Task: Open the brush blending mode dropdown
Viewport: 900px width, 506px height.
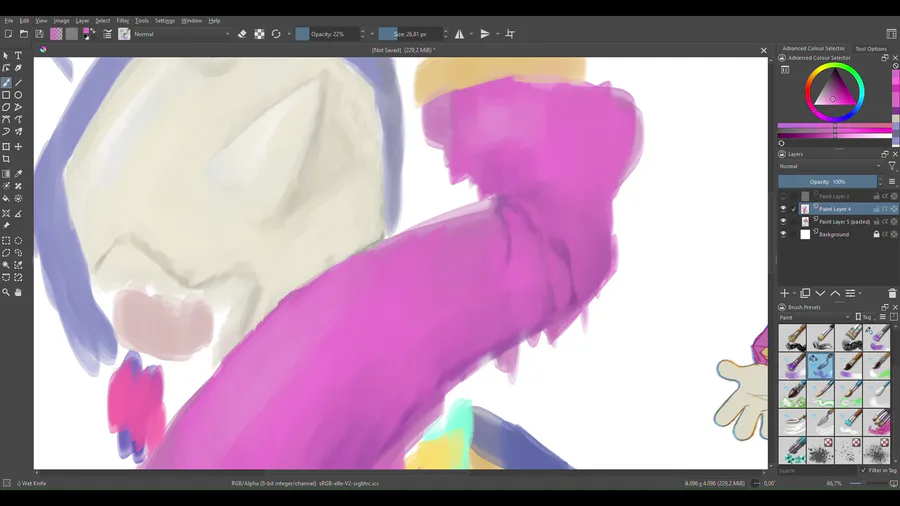Action: pyautogui.click(x=181, y=34)
